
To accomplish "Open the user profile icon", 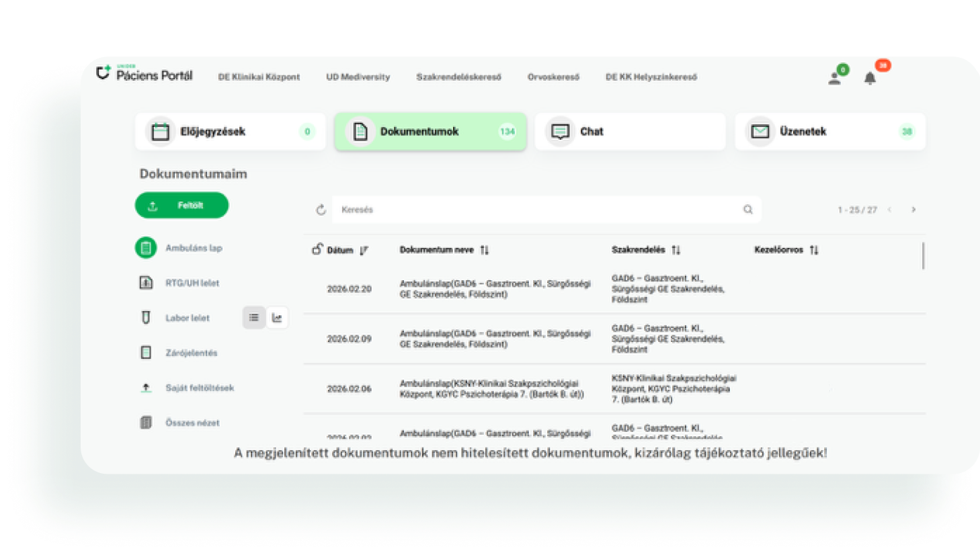I will (x=835, y=78).
